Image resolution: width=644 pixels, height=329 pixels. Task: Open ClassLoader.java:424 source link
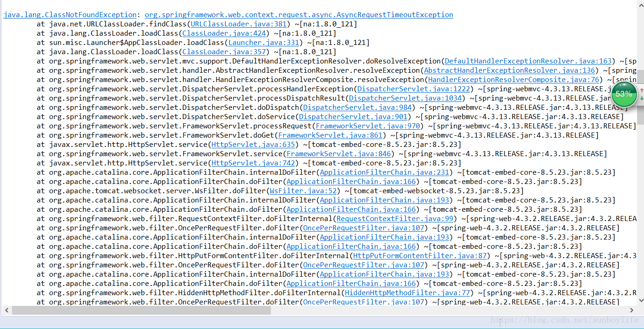pyautogui.click(x=224, y=33)
